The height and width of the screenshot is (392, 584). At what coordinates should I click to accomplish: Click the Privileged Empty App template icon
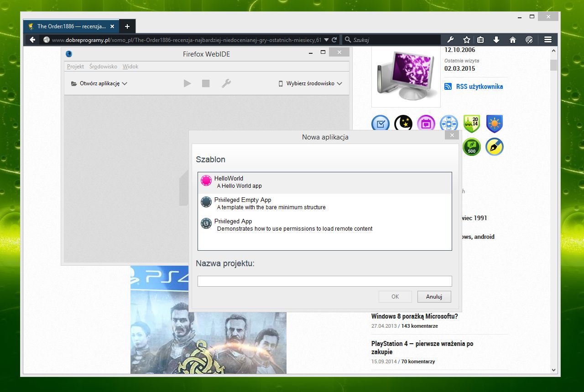click(206, 202)
